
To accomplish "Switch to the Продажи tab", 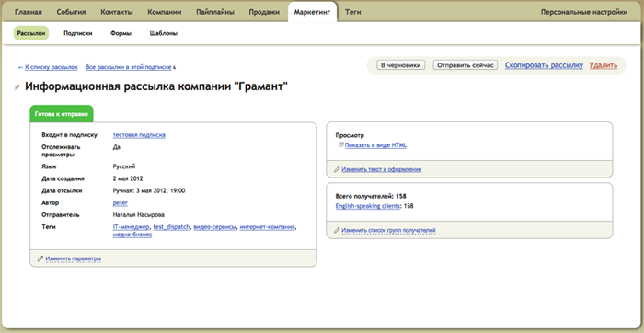I will [x=264, y=12].
